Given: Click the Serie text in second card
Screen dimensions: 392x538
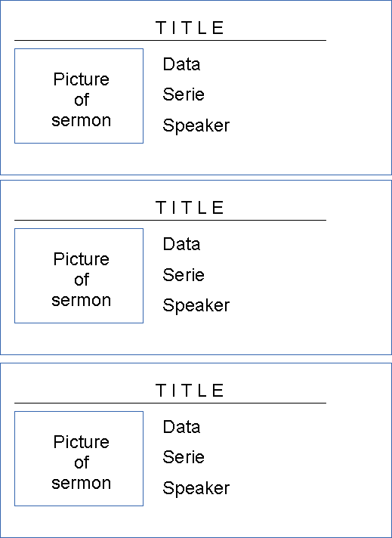Looking at the screenshot, I should coord(184,275).
